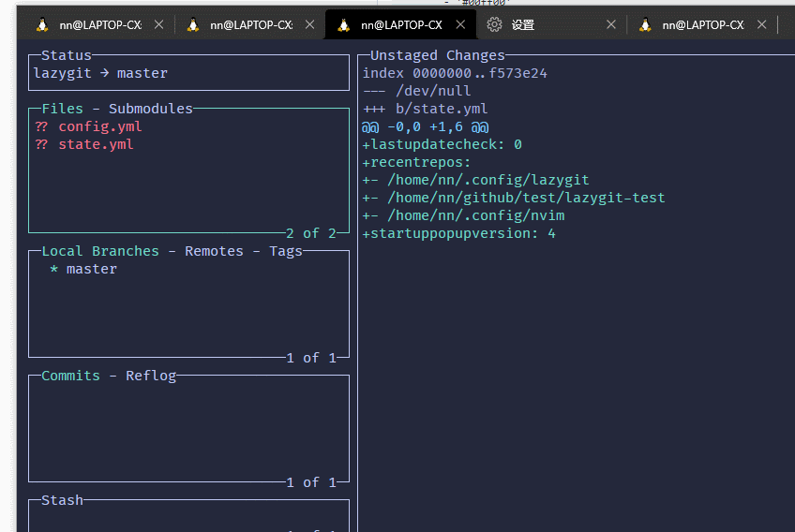The image size is (795, 532).
Task: Click the '+++ b/state.yml' diff line
Action: [x=425, y=109]
